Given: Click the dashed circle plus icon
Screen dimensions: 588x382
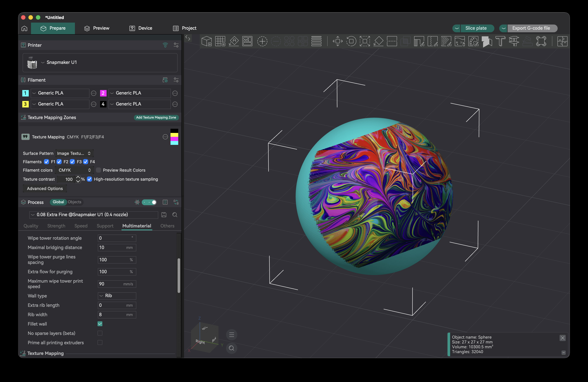Looking at the screenshot, I should [262, 41].
